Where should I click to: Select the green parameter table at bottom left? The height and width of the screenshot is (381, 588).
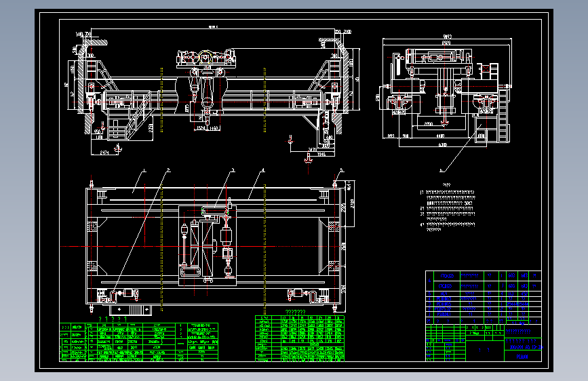click(x=139, y=342)
